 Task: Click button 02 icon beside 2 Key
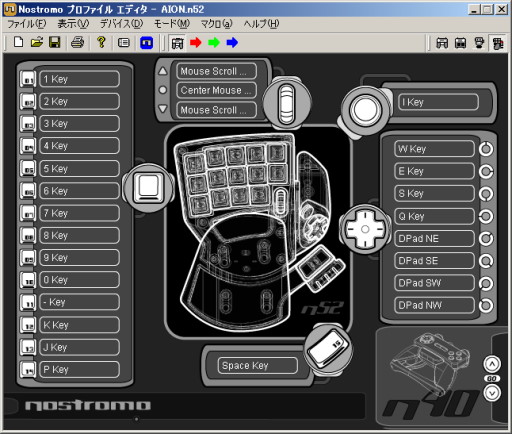28,102
